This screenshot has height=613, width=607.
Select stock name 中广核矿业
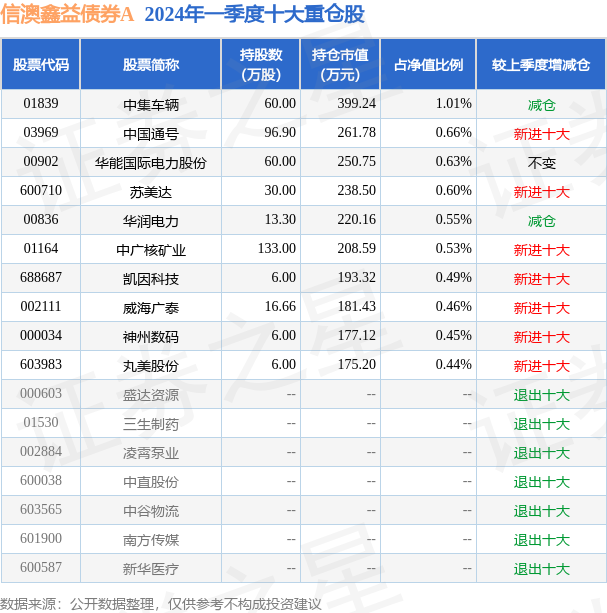[151, 249]
